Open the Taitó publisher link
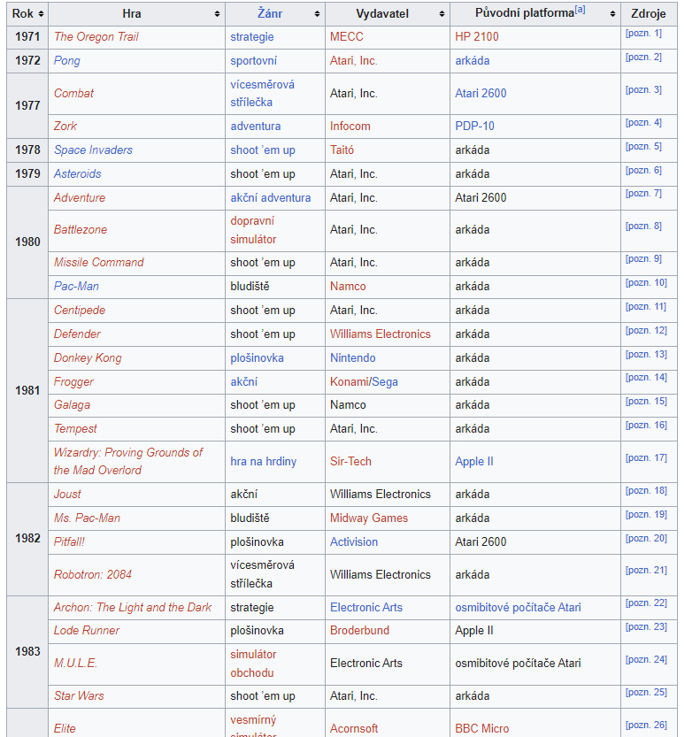Viewport: 700px width, 737px height. [x=342, y=150]
